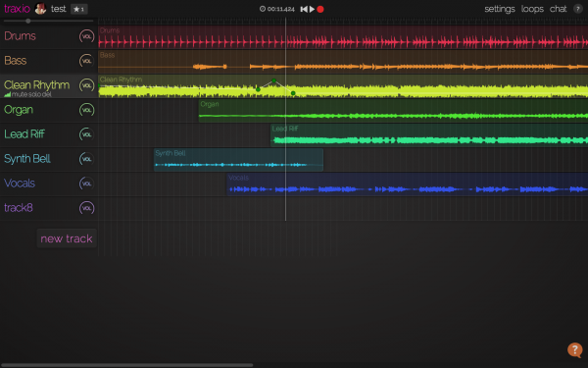
Task: Click the Bass track VOL knob
Action: (x=86, y=61)
